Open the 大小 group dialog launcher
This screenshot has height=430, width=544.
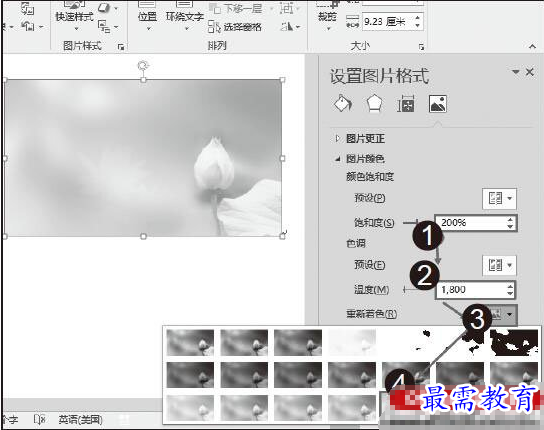coord(421,47)
